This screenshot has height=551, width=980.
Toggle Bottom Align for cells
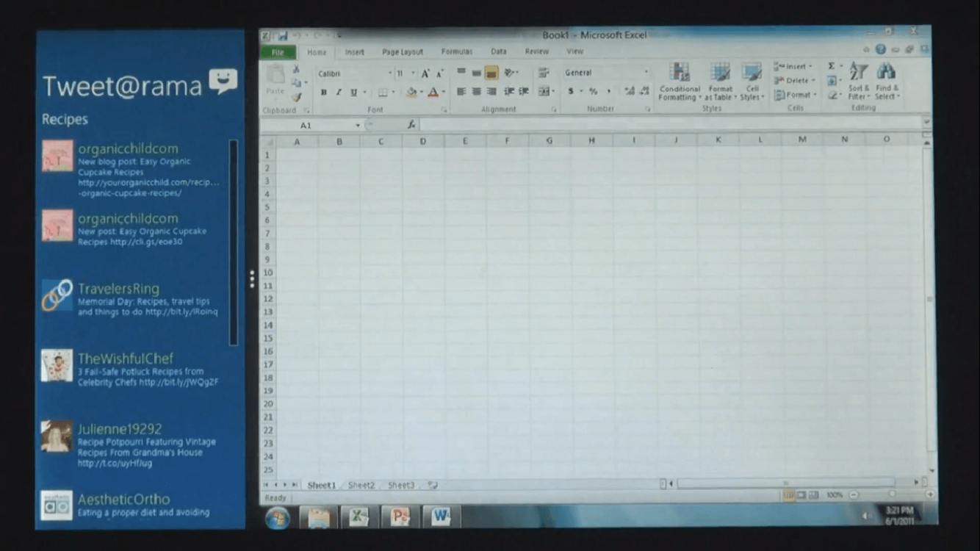(x=491, y=73)
